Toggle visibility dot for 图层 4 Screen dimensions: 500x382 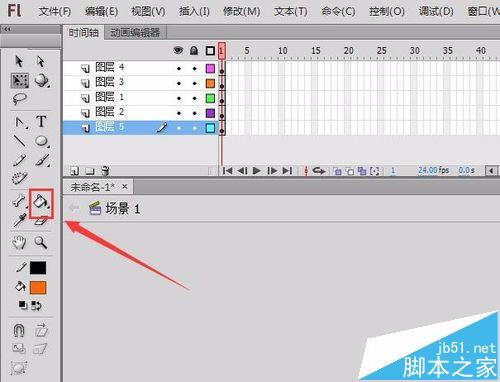(179, 69)
